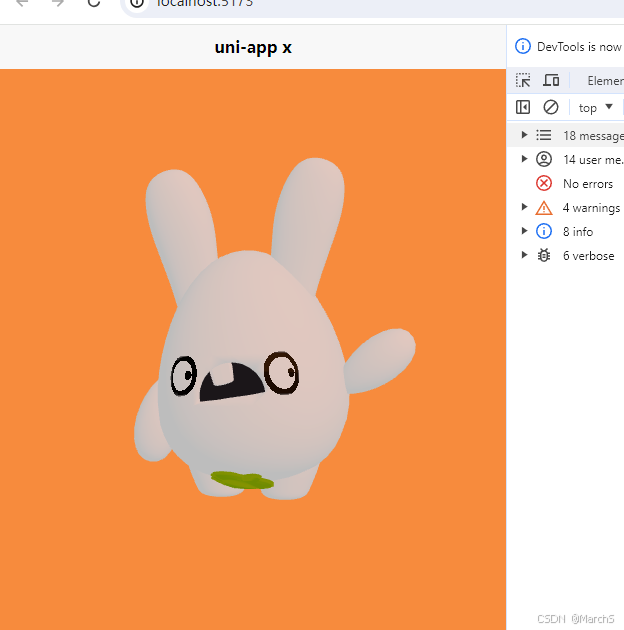Click the browser forward arrow
This screenshot has height=630, width=624.
(58, 3)
